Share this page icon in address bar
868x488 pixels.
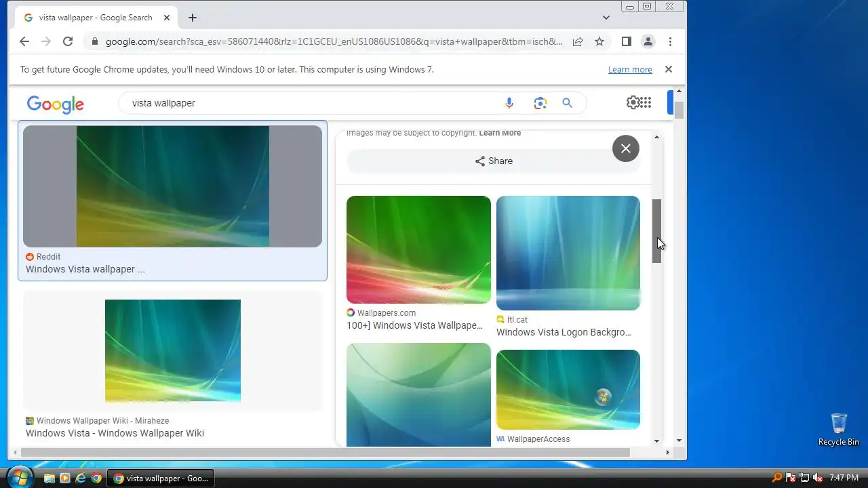[x=578, y=41]
